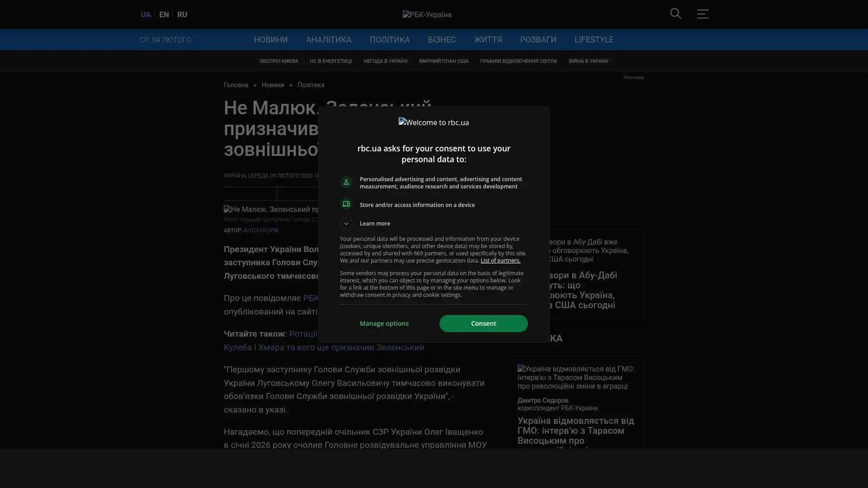Viewport: 868px width, 488px height.
Task: Open the РОЗВАГИ navigation item
Action: 538,40
